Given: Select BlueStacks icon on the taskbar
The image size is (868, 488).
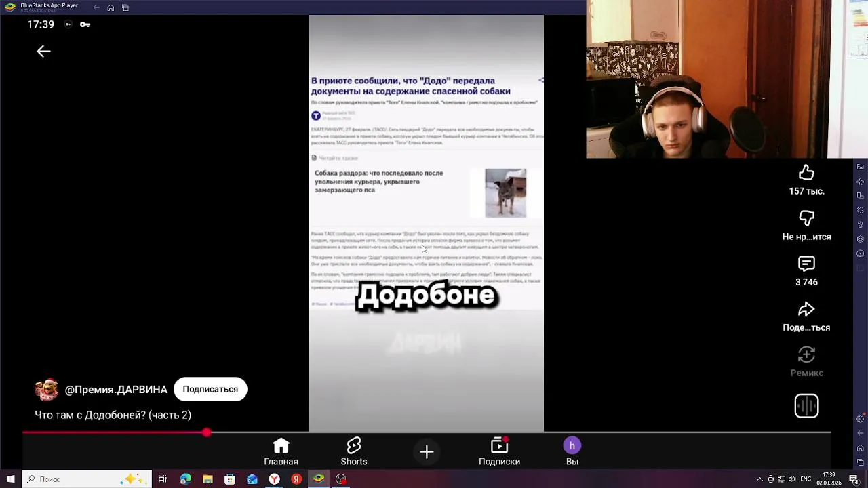Looking at the screenshot, I should pyautogui.click(x=319, y=479).
